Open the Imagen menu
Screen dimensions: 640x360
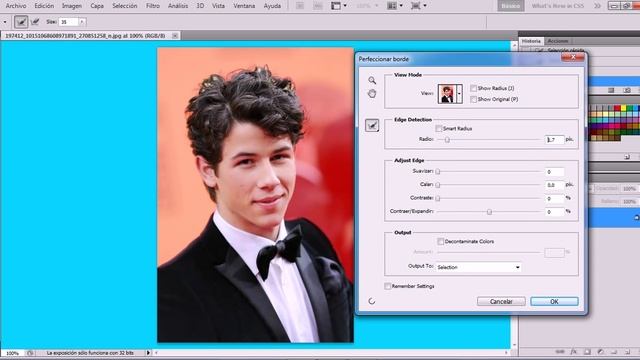point(72,6)
